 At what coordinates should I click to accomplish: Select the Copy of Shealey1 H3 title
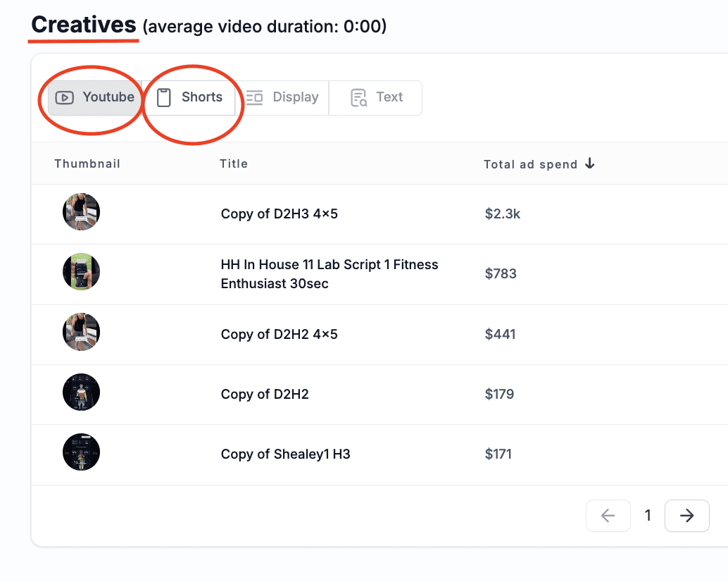coord(285,454)
